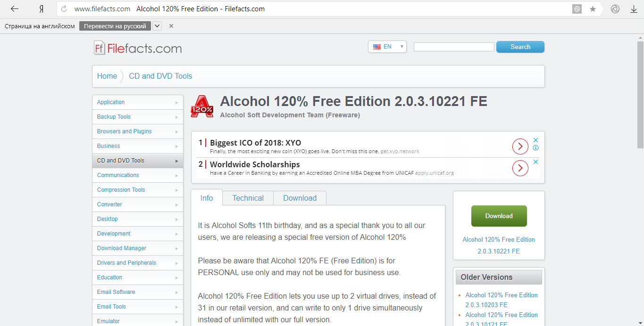Open CD and DVD Tools breadcrumb link

pyautogui.click(x=161, y=76)
